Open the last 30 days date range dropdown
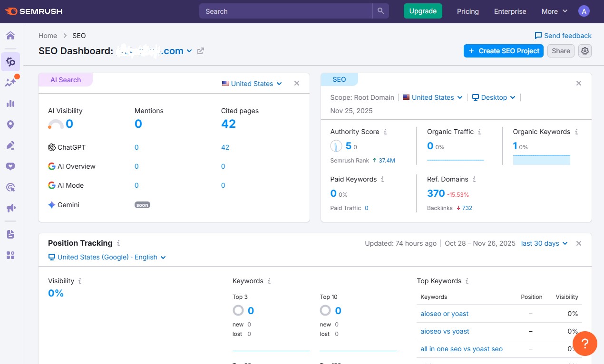Screen dimensions: 604x364 click(544, 243)
